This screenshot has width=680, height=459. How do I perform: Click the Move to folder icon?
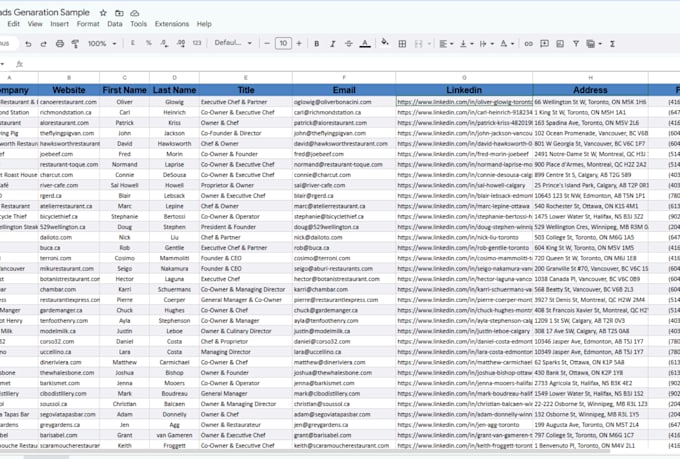119,13
